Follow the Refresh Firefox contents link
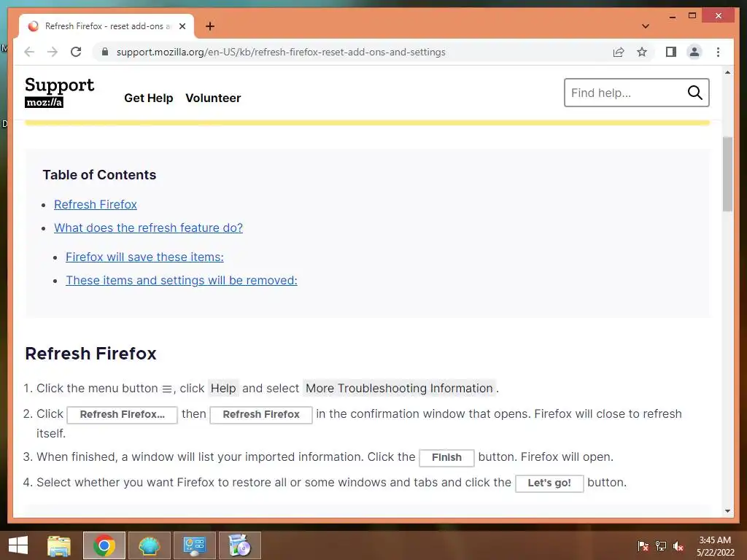The width and height of the screenshot is (747, 560). (96, 204)
